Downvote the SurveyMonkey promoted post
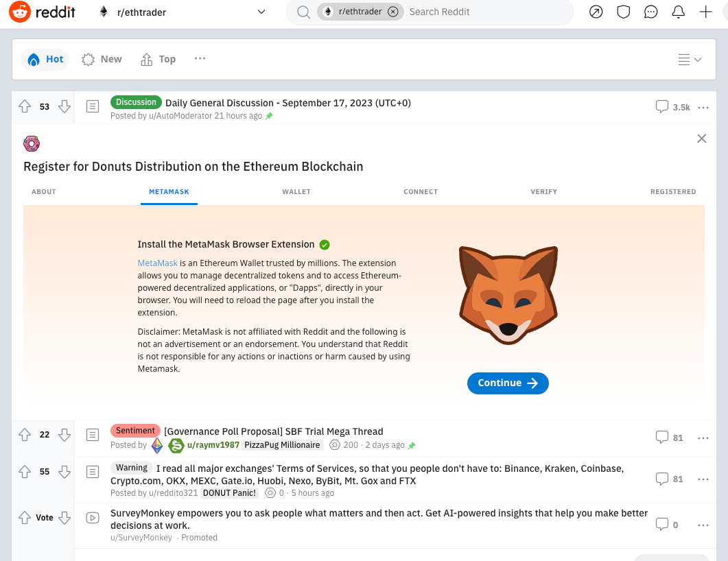This screenshot has height=561, width=728. (x=64, y=518)
